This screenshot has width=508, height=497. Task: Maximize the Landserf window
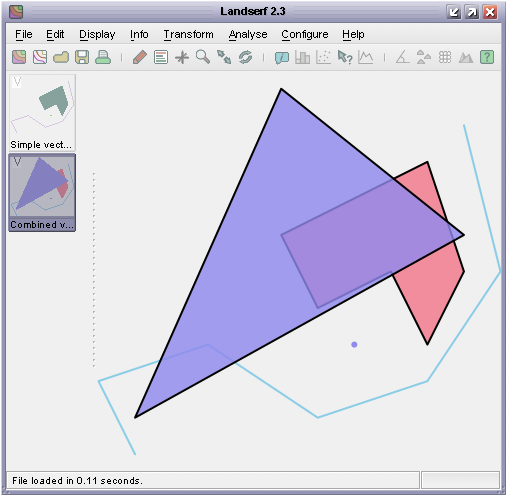472,12
